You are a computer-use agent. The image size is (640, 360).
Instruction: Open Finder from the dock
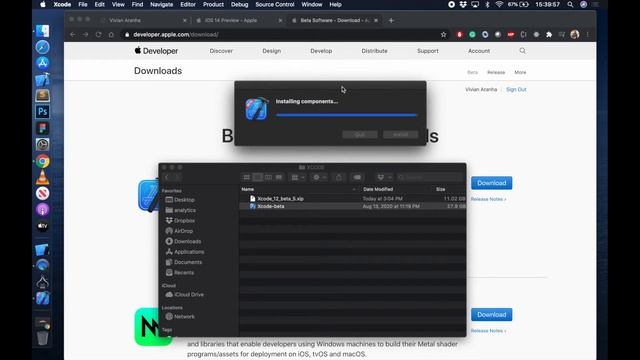point(42,31)
